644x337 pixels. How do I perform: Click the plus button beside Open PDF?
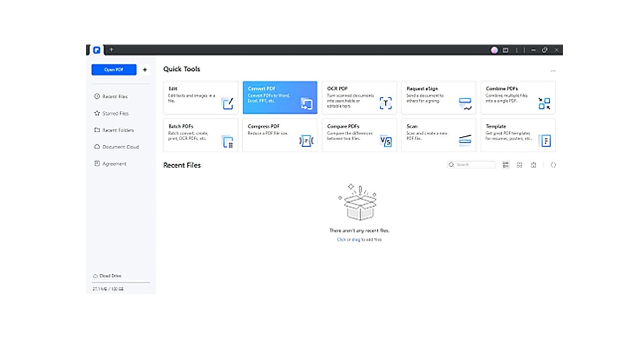[x=145, y=70]
